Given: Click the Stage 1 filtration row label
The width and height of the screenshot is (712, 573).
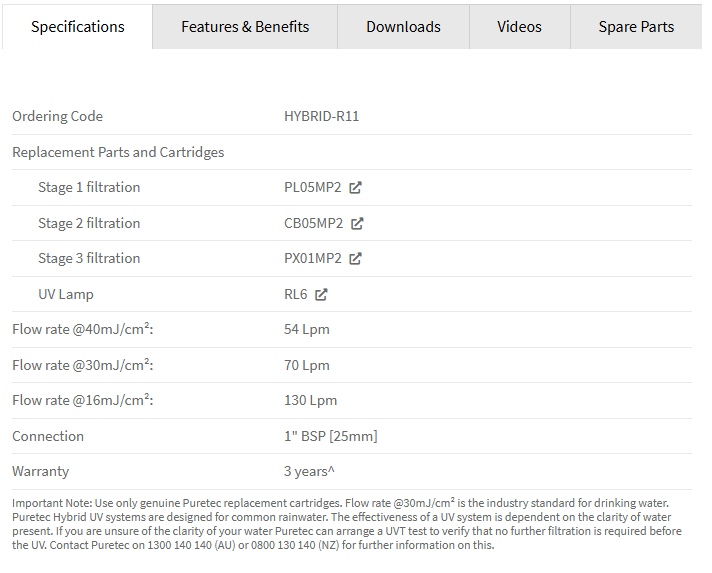Looking at the screenshot, I should (89, 188).
